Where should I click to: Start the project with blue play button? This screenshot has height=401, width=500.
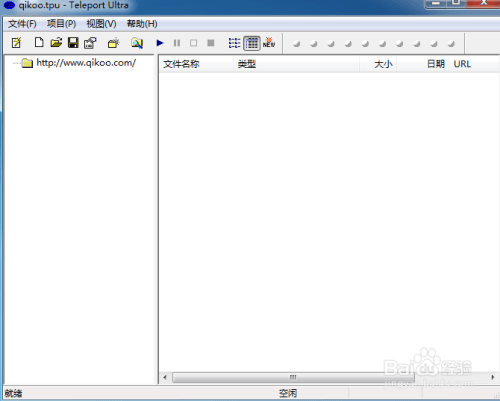(160, 43)
